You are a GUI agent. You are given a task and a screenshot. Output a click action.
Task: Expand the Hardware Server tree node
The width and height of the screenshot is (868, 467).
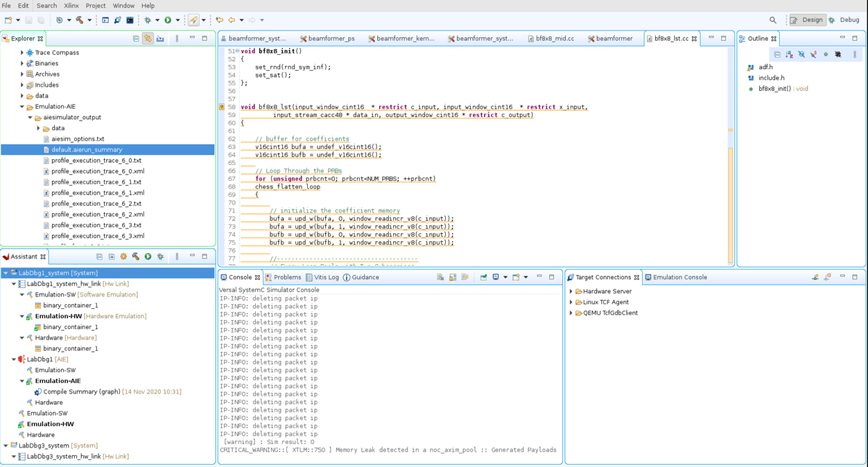[x=571, y=292]
